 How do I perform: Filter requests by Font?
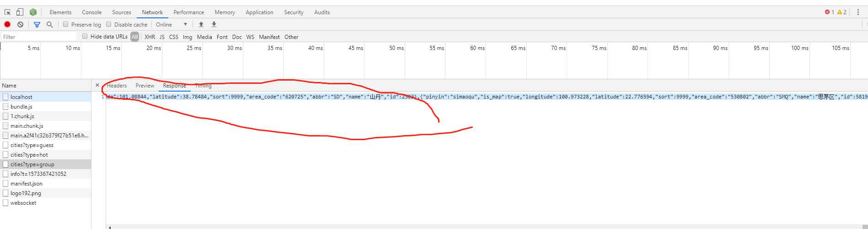click(222, 37)
